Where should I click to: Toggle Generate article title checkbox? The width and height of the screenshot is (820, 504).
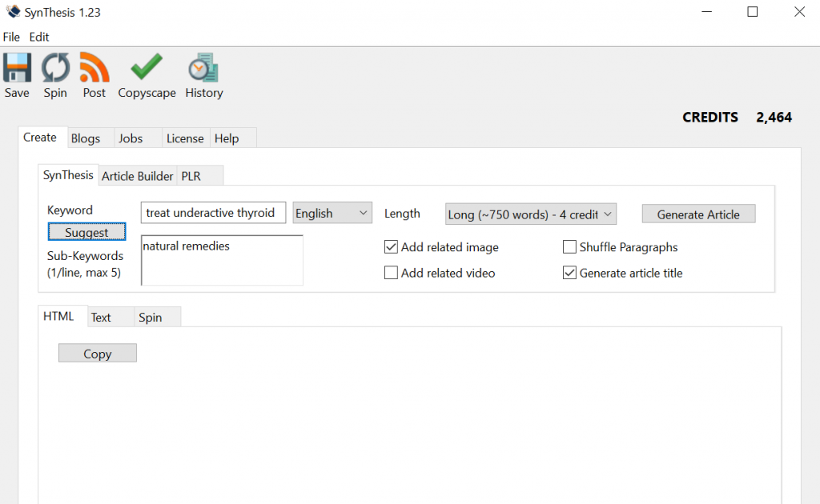[569, 273]
